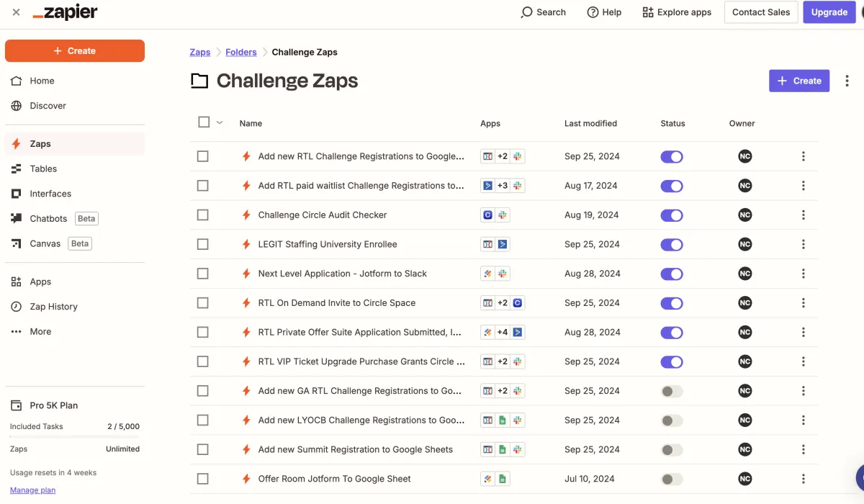
Task: Navigate to Zaps breadcrumb link
Action: [200, 52]
